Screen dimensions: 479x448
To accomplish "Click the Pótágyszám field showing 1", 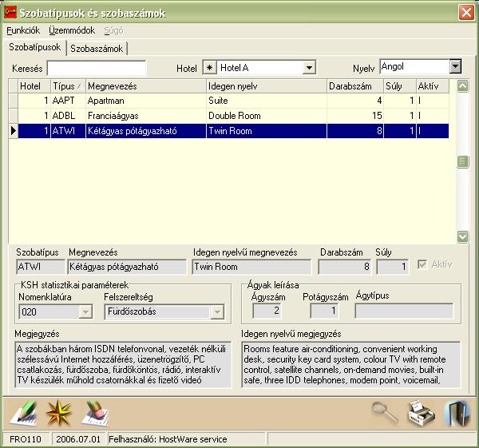I will (x=324, y=311).
